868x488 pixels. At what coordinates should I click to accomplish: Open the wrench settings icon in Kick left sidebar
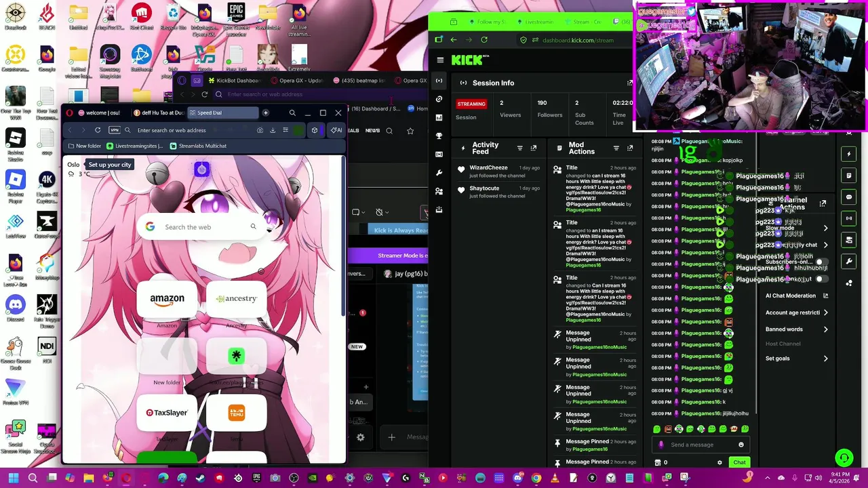pos(439,173)
